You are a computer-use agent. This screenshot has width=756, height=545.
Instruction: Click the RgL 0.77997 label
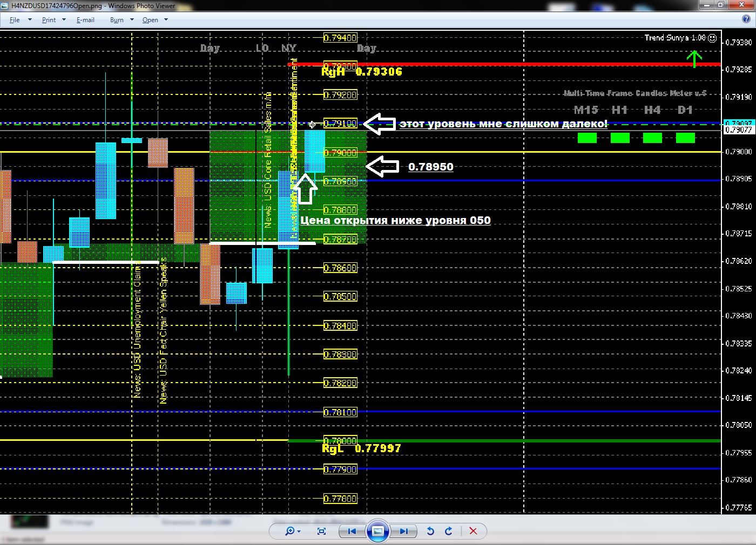click(x=361, y=448)
